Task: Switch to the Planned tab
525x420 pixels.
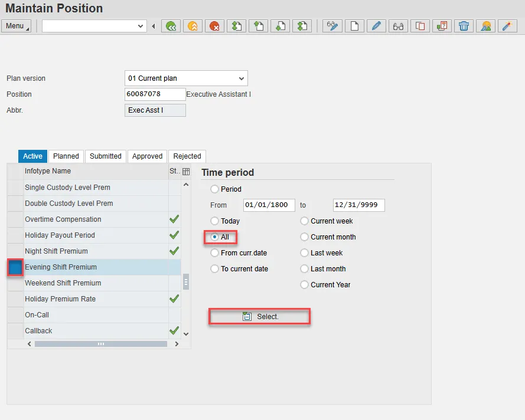Action: tap(66, 156)
